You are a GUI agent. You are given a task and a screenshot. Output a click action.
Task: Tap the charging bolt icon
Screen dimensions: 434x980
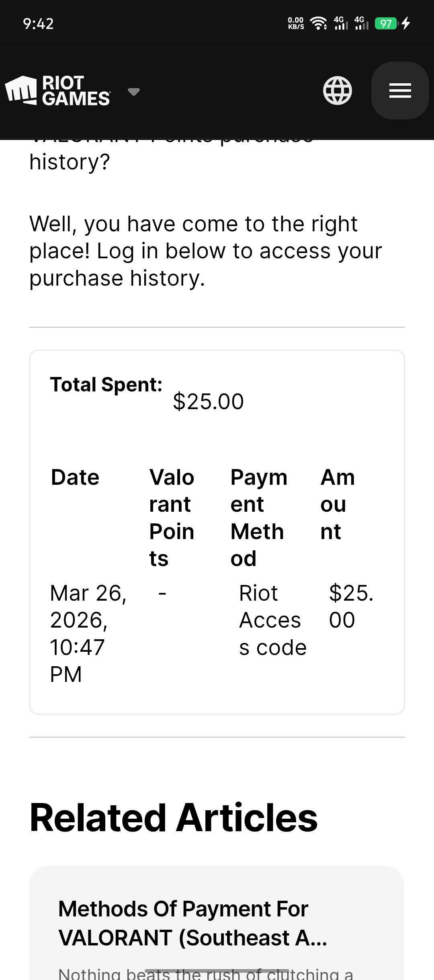(x=406, y=23)
